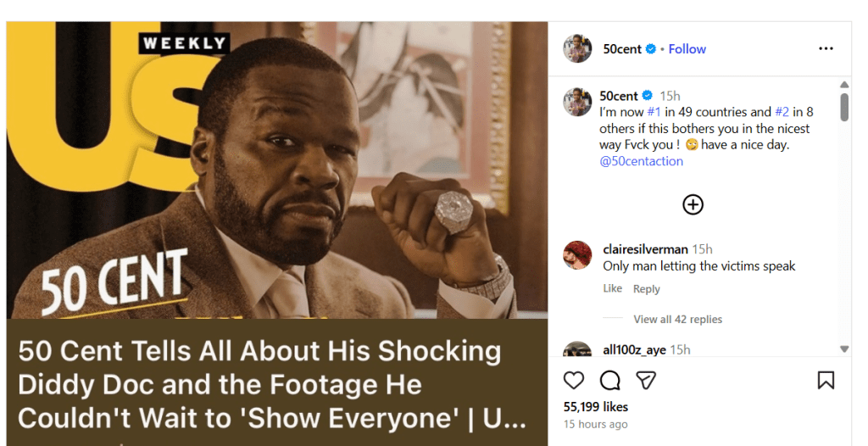Share the post with paper plane icon
This screenshot has width=868, height=446.
pos(646,380)
